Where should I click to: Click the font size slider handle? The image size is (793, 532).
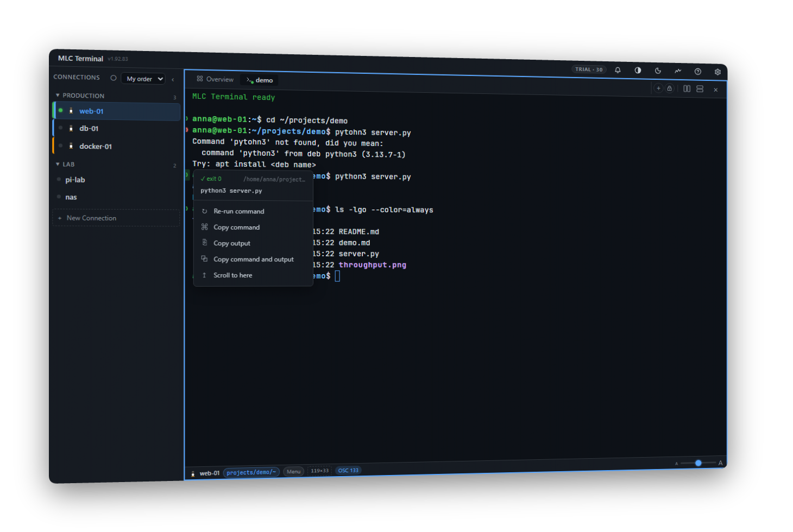[698, 463]
